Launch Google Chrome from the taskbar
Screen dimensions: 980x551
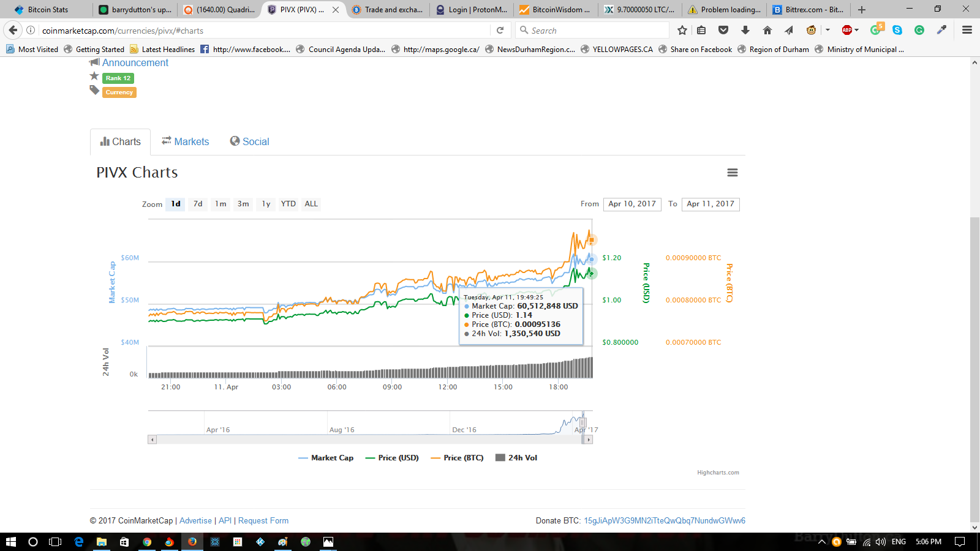tap(147, 542)
